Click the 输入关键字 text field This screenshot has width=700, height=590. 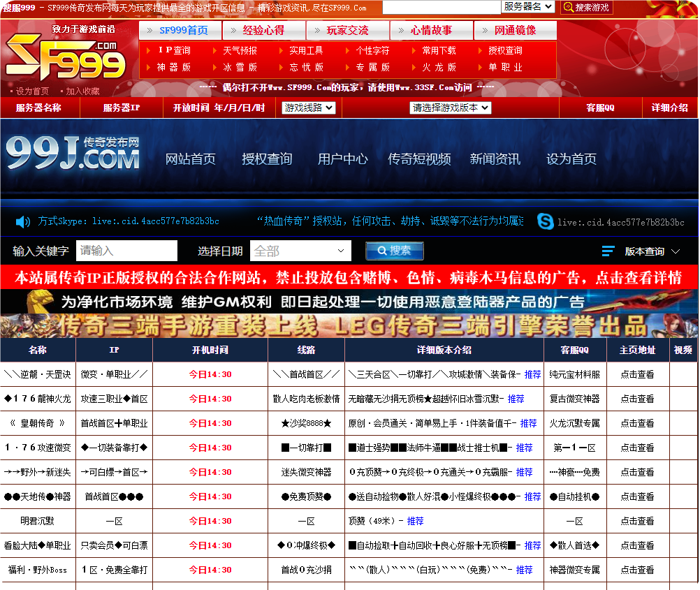pyautogui.click(x=126, y=251)
